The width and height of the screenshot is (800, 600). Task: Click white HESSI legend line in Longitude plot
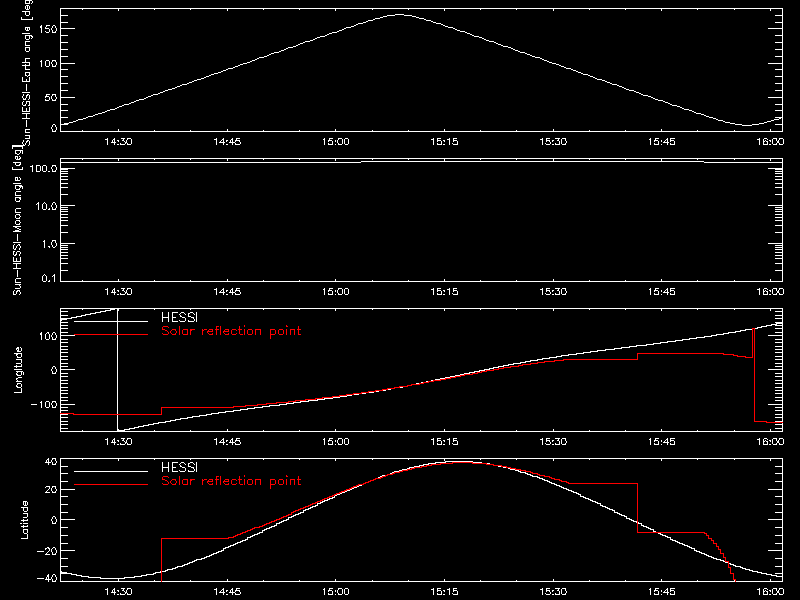point(111,321)
